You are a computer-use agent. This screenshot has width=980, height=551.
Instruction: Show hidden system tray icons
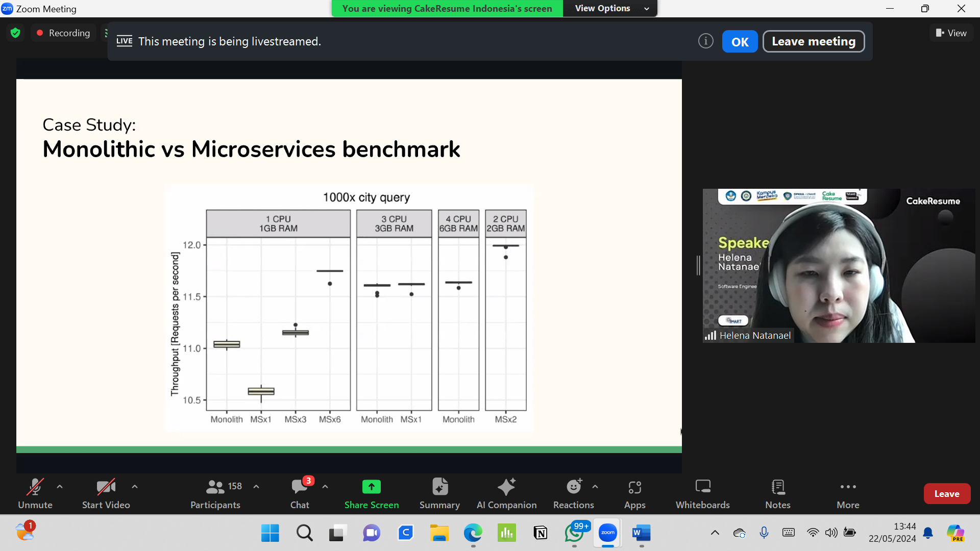715,533
